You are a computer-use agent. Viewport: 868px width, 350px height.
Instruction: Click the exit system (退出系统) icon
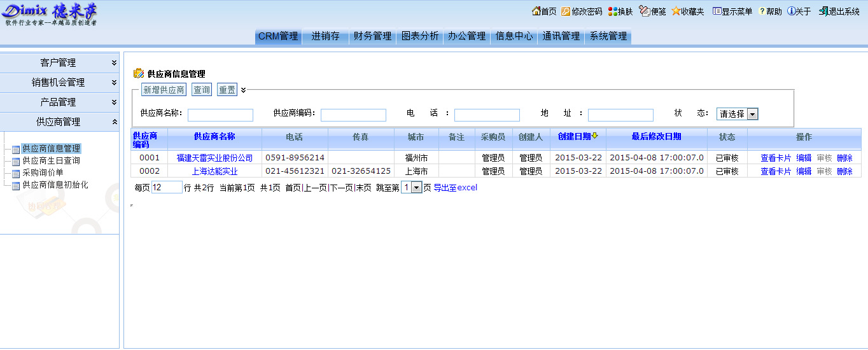(823, 11)
